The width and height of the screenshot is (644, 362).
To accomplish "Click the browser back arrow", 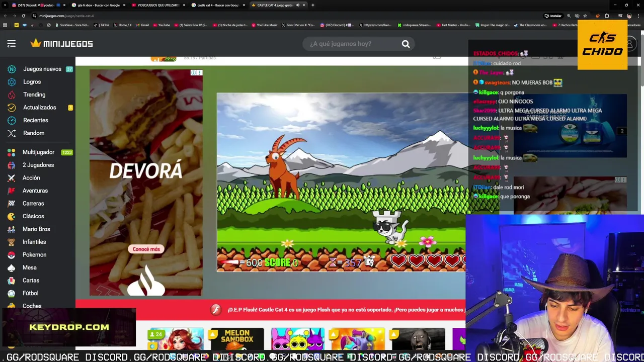I will click(x=6, y=16).
